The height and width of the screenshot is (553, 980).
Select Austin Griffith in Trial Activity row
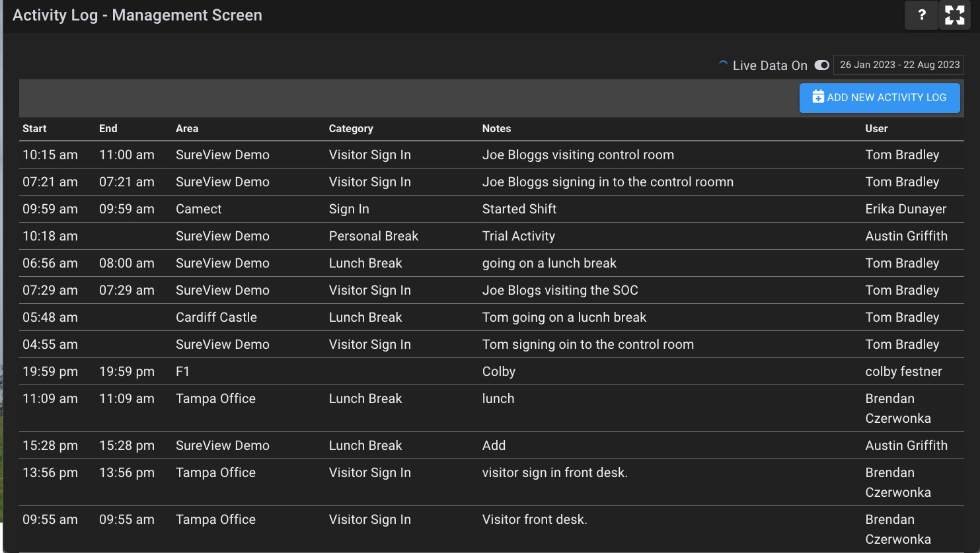point(907,236)
